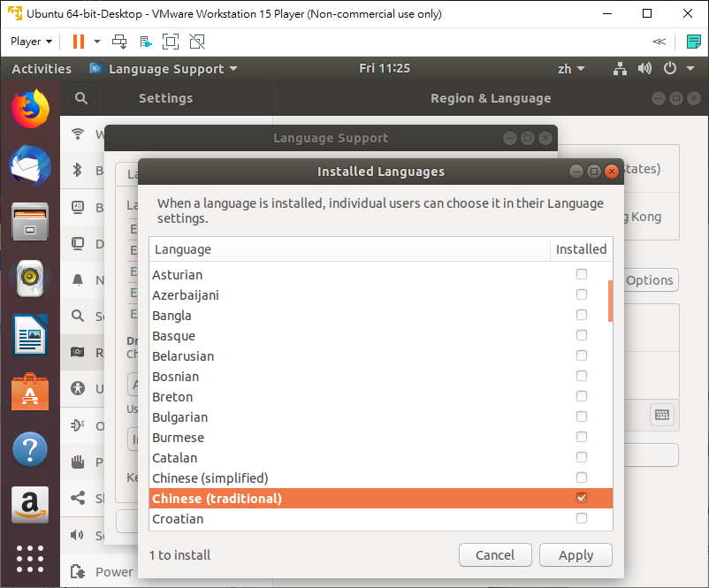This screenshot has width=709, height=588.
Task: Select Universal Access icon in Settings sidebar
Action: tap(78, 388)
